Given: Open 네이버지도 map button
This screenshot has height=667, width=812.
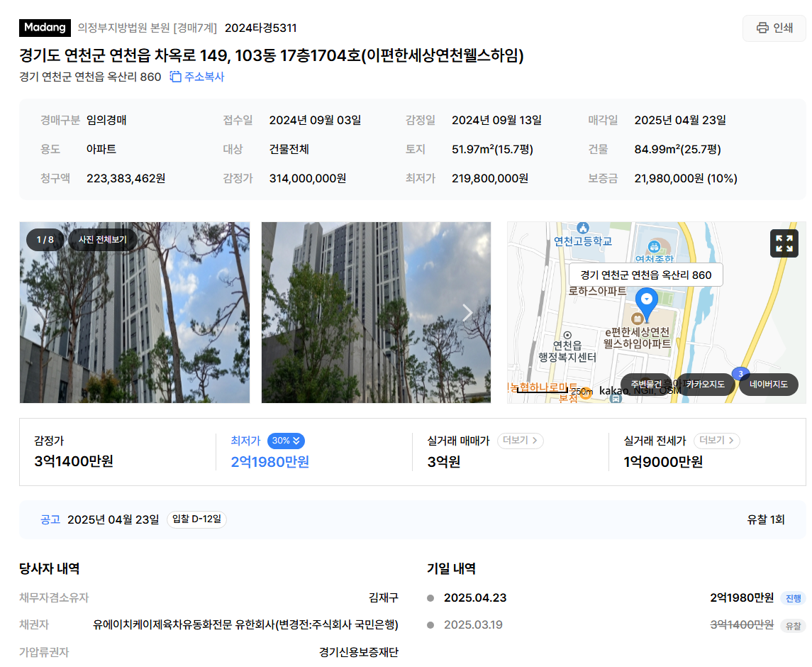Looking at the screenshot, I should click(769, 384).
